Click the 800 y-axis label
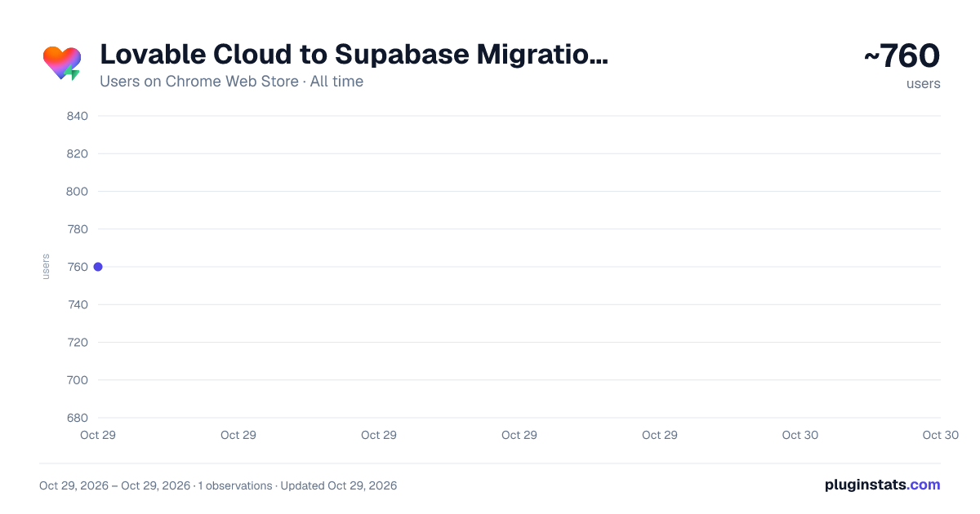980x514 pixels. (78, 191)
